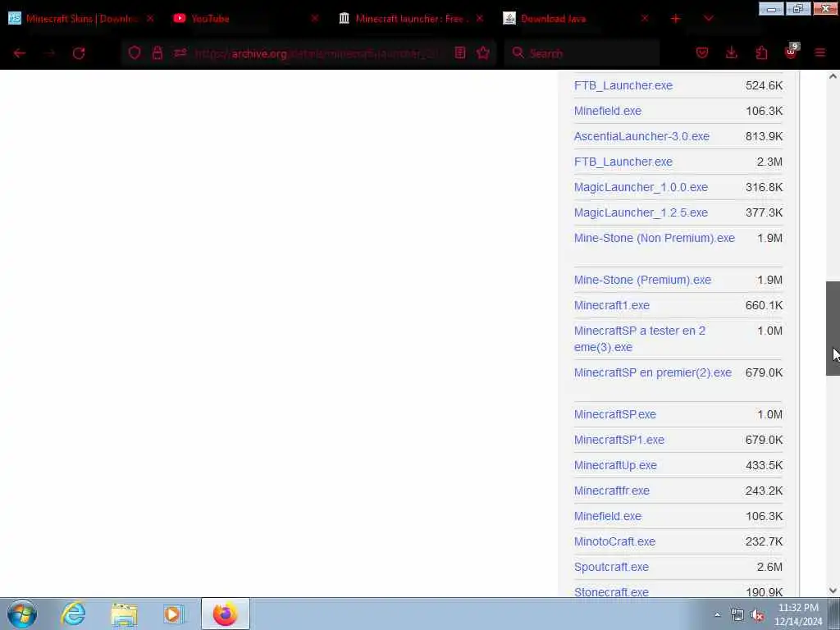
Task: Open the muted volume tray icon
Action: 757,615
